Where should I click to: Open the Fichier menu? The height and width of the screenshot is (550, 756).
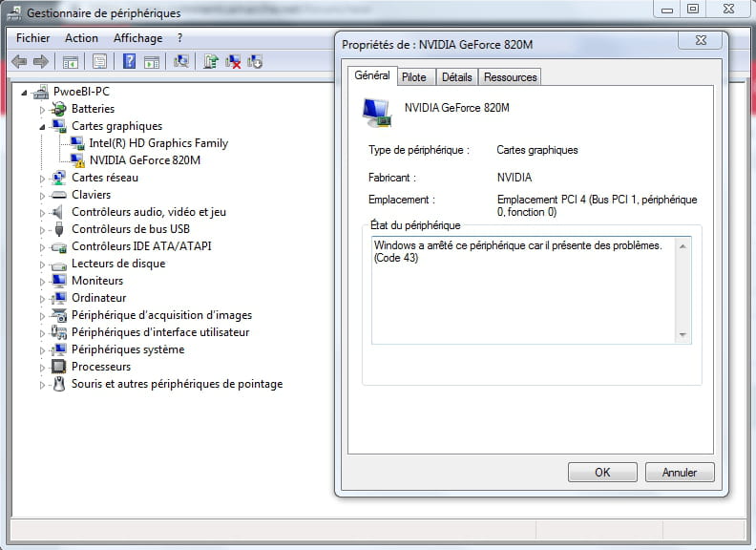tap(32, 38)
